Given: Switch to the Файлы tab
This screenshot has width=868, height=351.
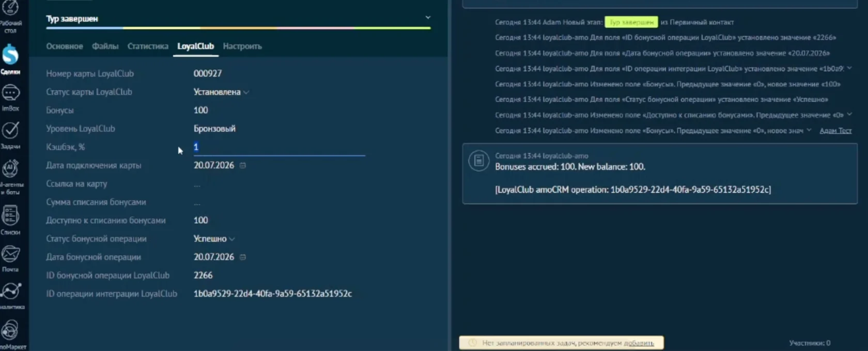Looking at the screenshot, I should tap(105, 46).
